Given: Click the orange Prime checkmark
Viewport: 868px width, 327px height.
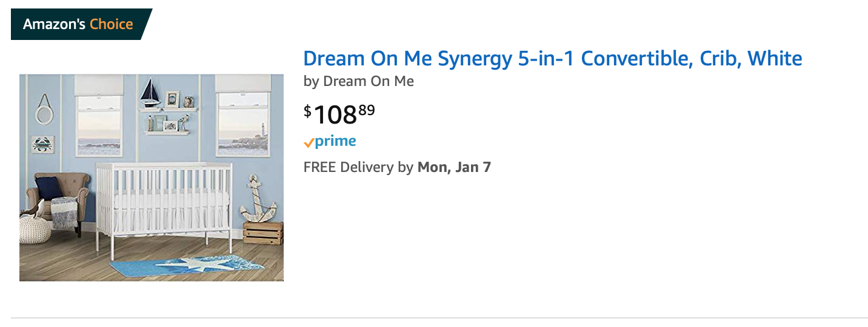Looking at the screenshot, I should coord(309,143).
